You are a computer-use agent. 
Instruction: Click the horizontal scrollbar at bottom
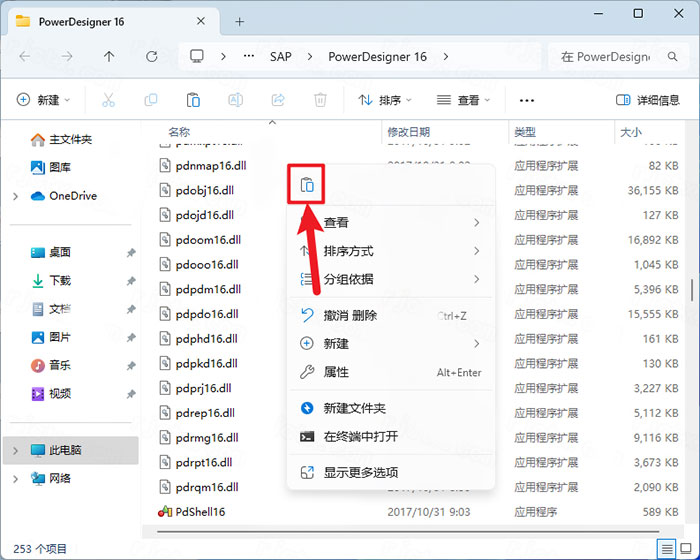[x=408, y=531]
